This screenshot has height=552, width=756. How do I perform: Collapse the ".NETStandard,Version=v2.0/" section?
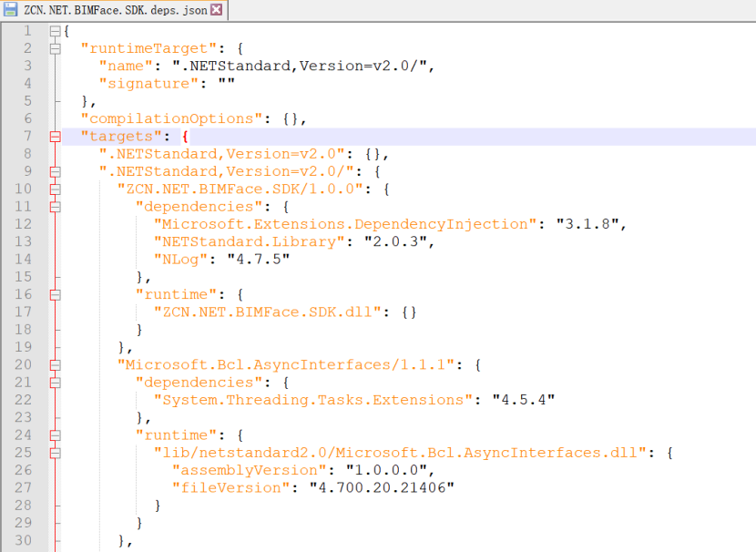pyautogui.click(x=55, y=171)
